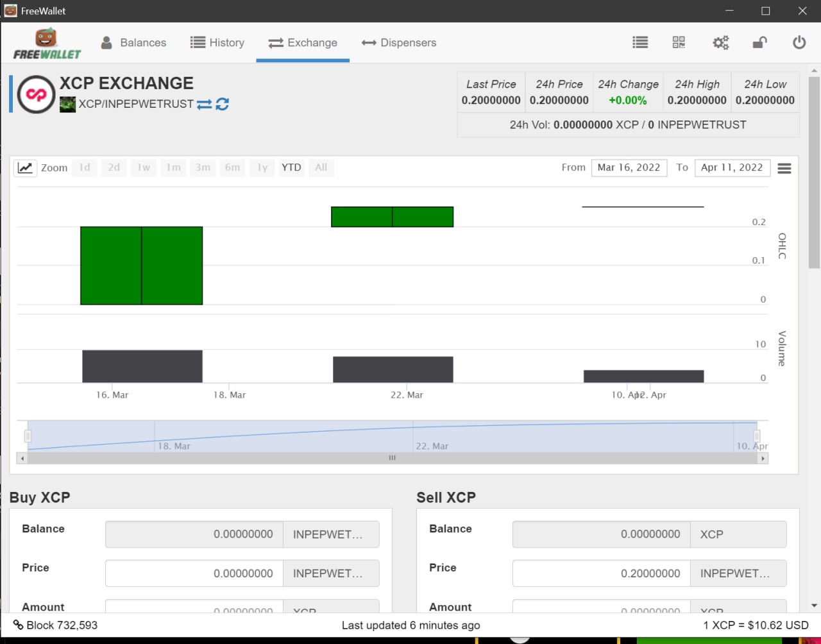Click the Buy XCP heading
Image resolution: width=821 pixels, height=644 pixels.
point(40,497)
